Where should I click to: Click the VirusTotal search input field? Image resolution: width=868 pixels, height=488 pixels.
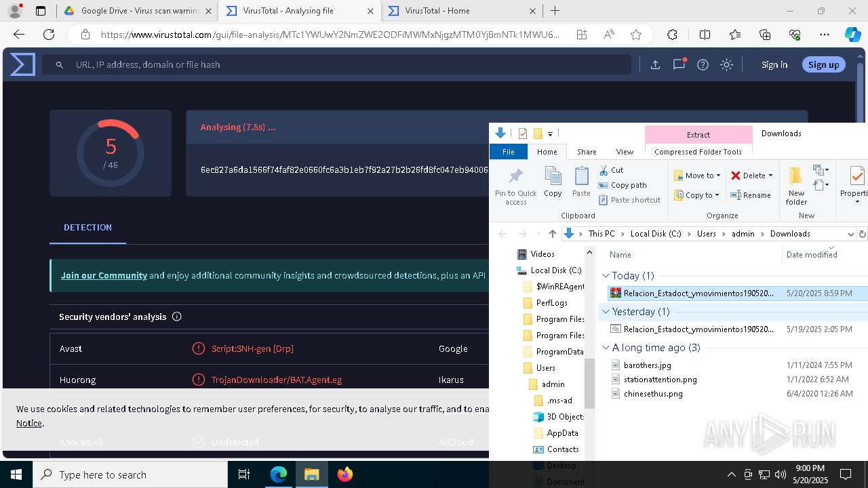point(337,64)
